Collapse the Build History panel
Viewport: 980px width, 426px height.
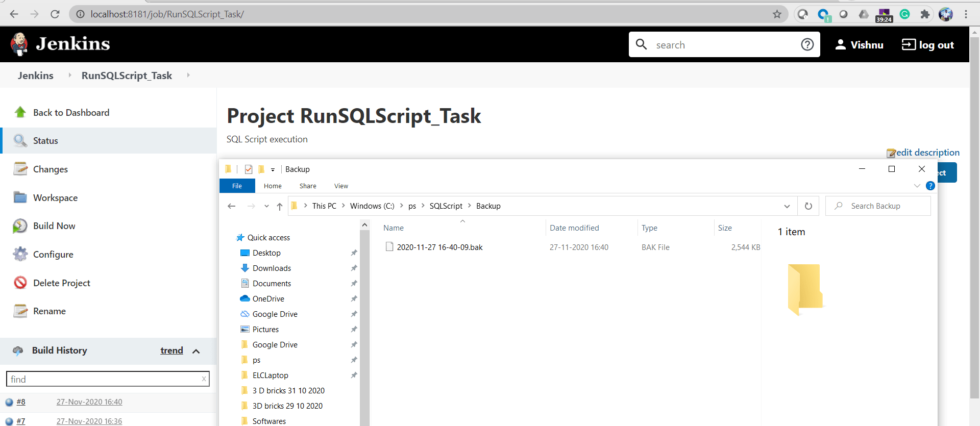[196, 351]
